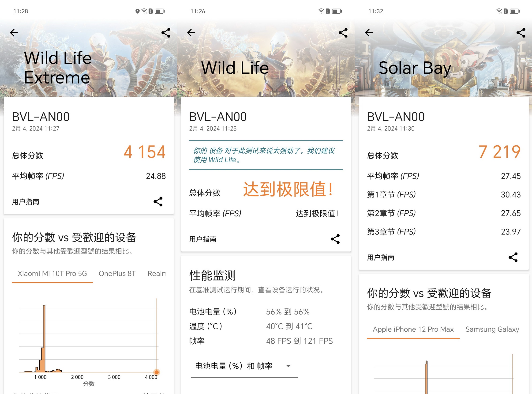Tap back arrow on Wild Life screen
Image resolution: width=532 pixels, height=394 pixels.
tap(191, 33)
